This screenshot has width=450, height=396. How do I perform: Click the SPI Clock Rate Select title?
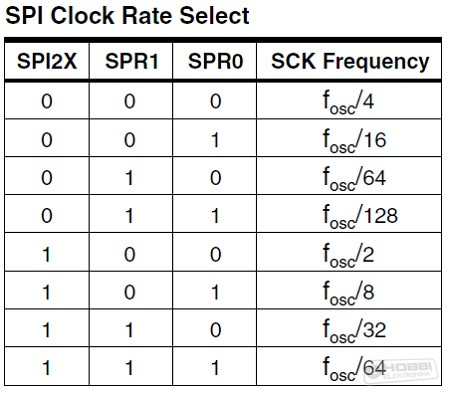[127, 16]
